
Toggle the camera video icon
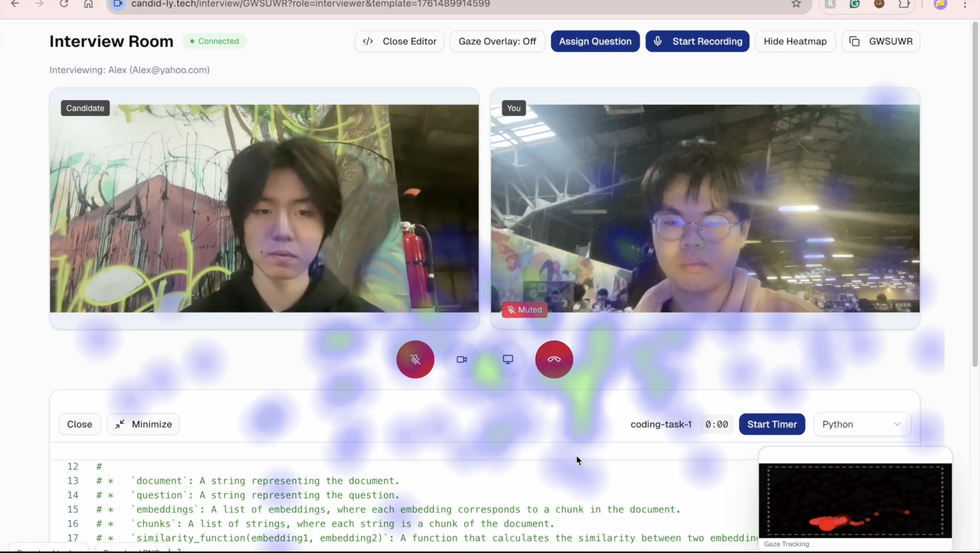click(462, 359)
